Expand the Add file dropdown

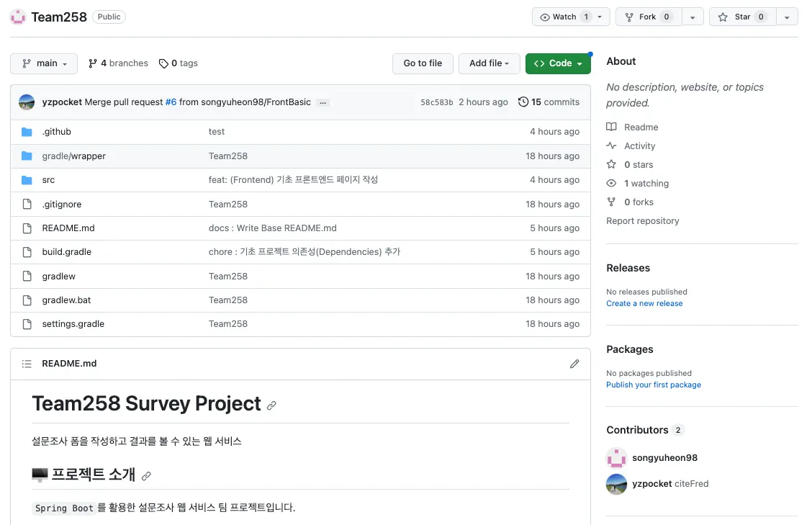coord(489,63)
